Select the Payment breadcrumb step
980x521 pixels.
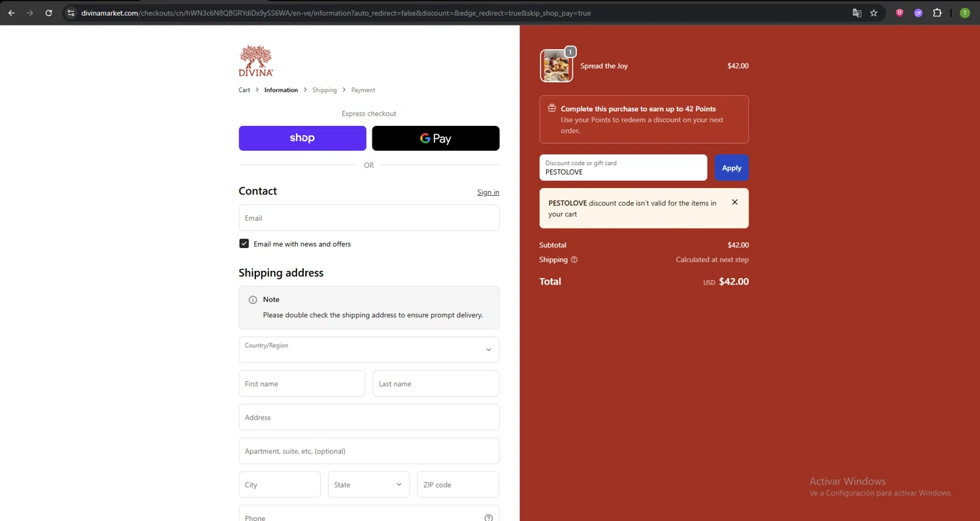[x=363, y=90]
